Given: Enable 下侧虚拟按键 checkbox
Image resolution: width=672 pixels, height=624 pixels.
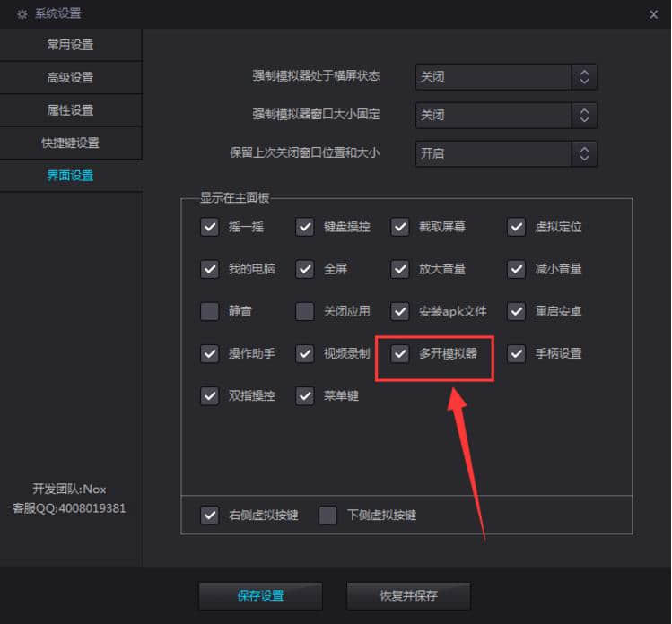Looking at the screenshot, I should tap(327, 516).
